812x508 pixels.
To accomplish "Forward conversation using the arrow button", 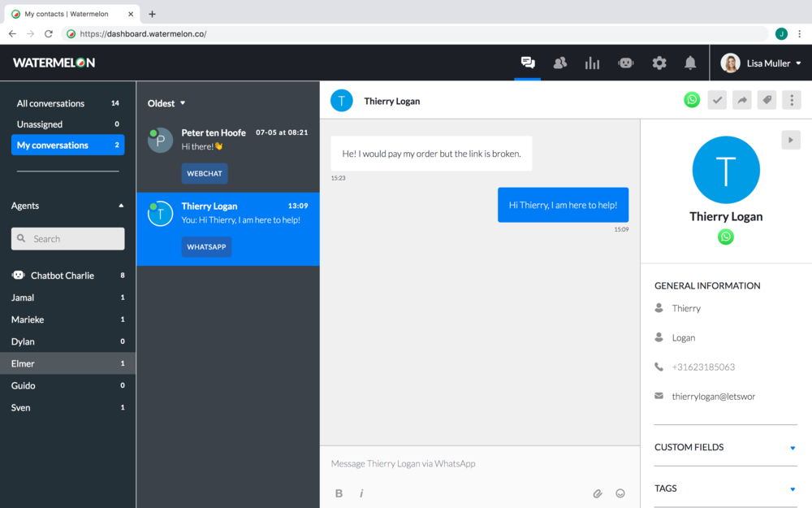I will click(741, 100).
